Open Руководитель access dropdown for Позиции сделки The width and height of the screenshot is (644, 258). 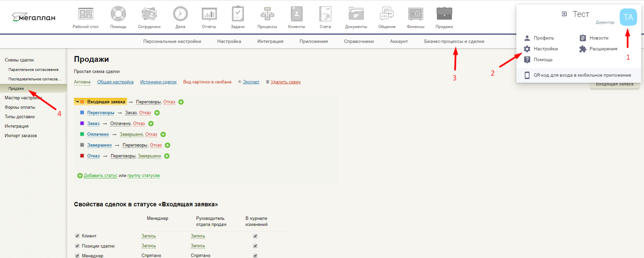pyautogui.click(x=198, y=246)
